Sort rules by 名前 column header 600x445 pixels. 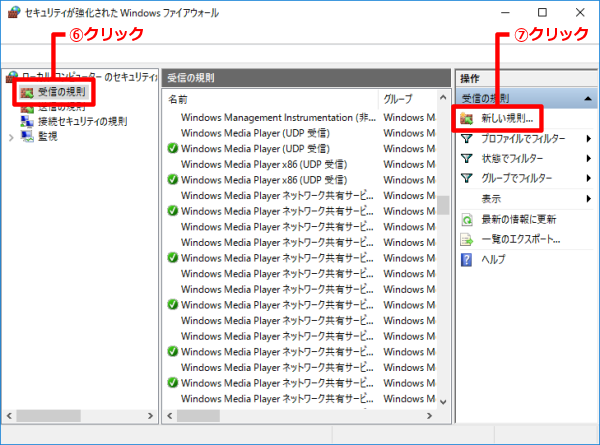(x=270, y=99)
